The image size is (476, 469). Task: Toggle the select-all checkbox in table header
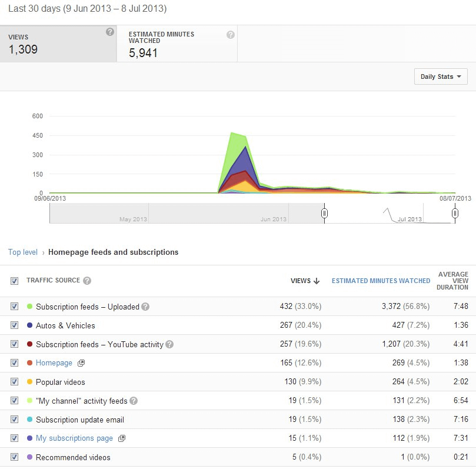[14, 281]
